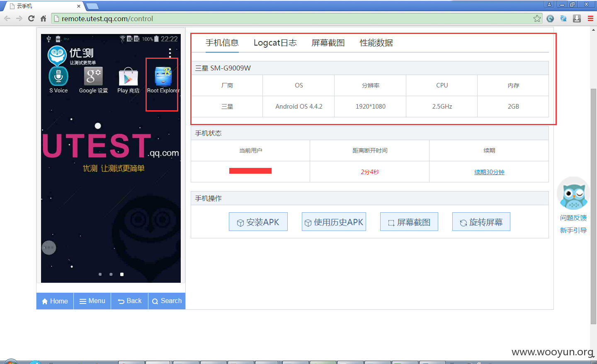The image size is (597, 364).
Task: Select the 云手机 browser tab
Action: pos(43,6)
